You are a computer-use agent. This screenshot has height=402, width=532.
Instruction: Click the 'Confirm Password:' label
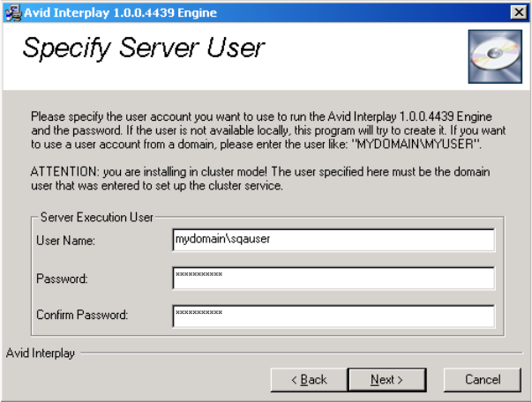click(82, 315)
